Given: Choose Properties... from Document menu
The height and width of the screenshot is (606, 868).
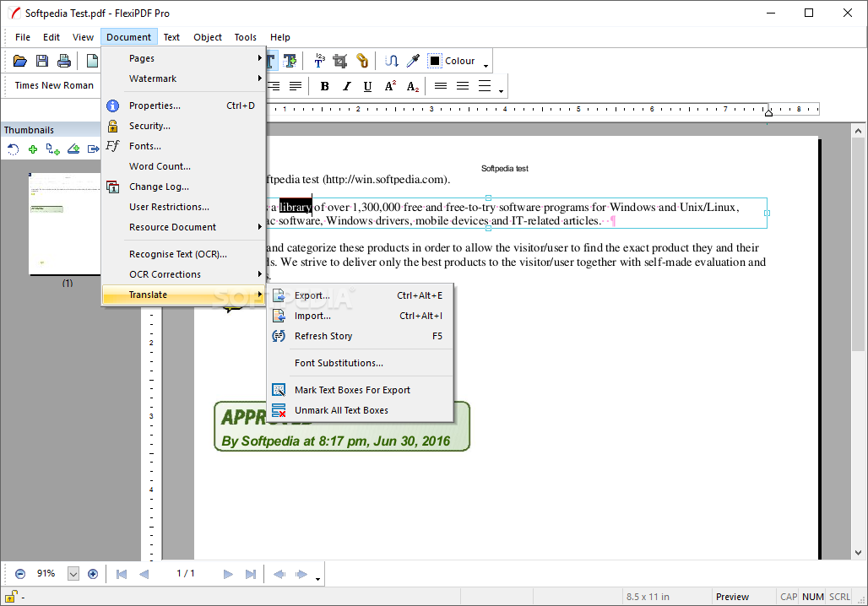Looking at the screenshot, I should click(184, 106).
